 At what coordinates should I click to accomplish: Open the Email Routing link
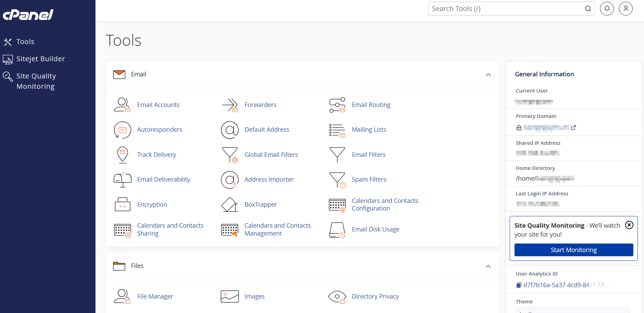tap(371, 105)
